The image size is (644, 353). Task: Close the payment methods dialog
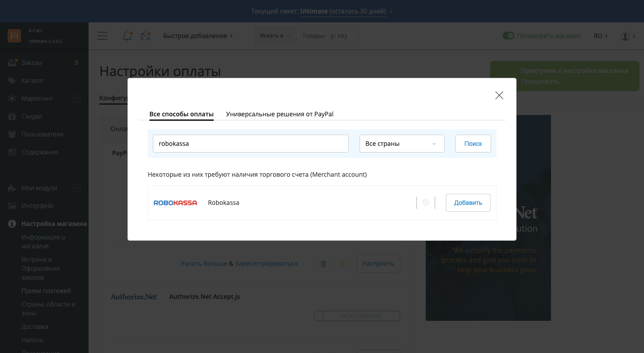[x=499, y=95]
